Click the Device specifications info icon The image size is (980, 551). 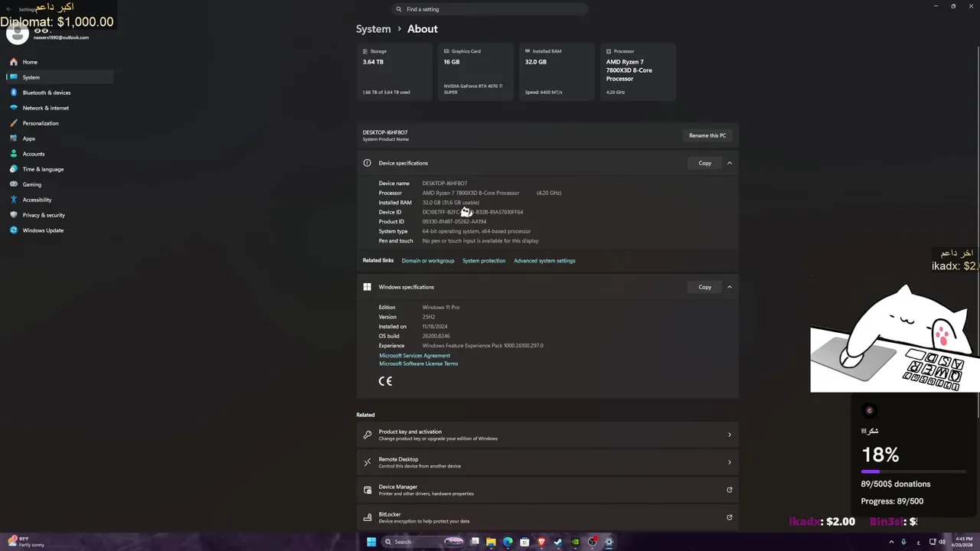(x=367, y=163)
